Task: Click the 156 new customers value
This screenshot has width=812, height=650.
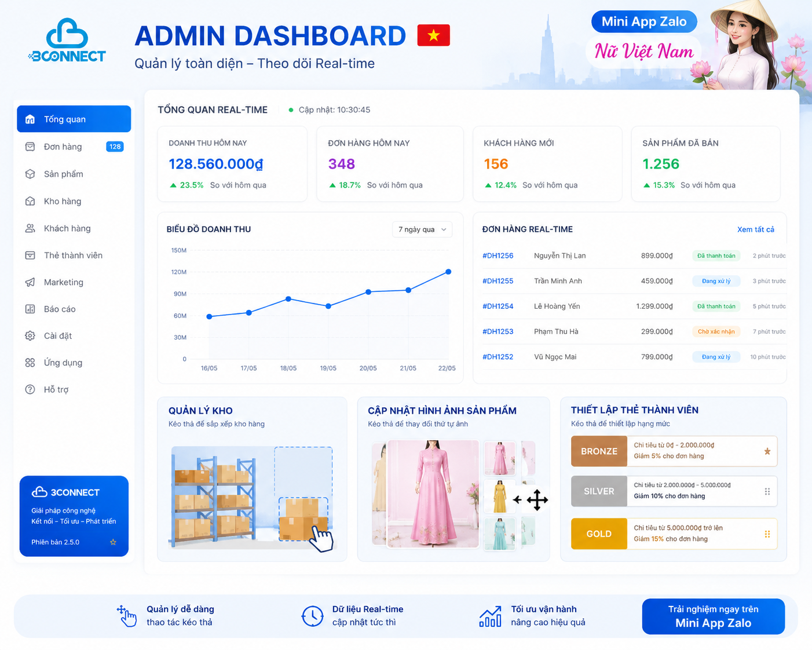Action: [496, 164]
